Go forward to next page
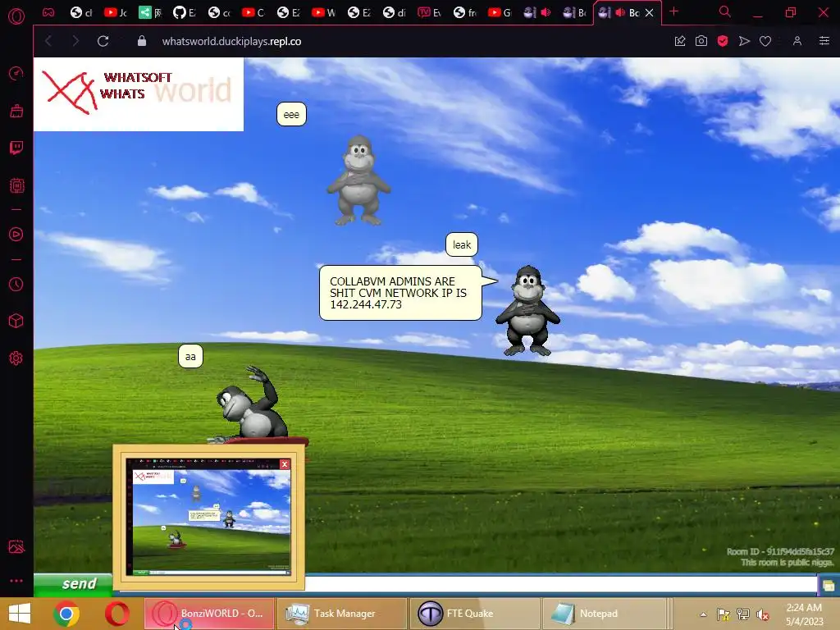This screenshot has width=840, height=630. 75,41
